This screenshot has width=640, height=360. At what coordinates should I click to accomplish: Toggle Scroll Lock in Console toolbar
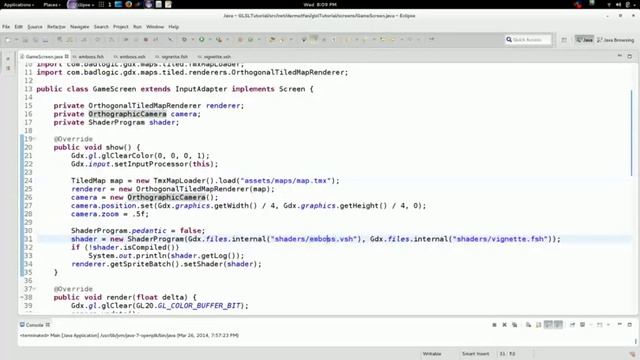pos(539,325)
